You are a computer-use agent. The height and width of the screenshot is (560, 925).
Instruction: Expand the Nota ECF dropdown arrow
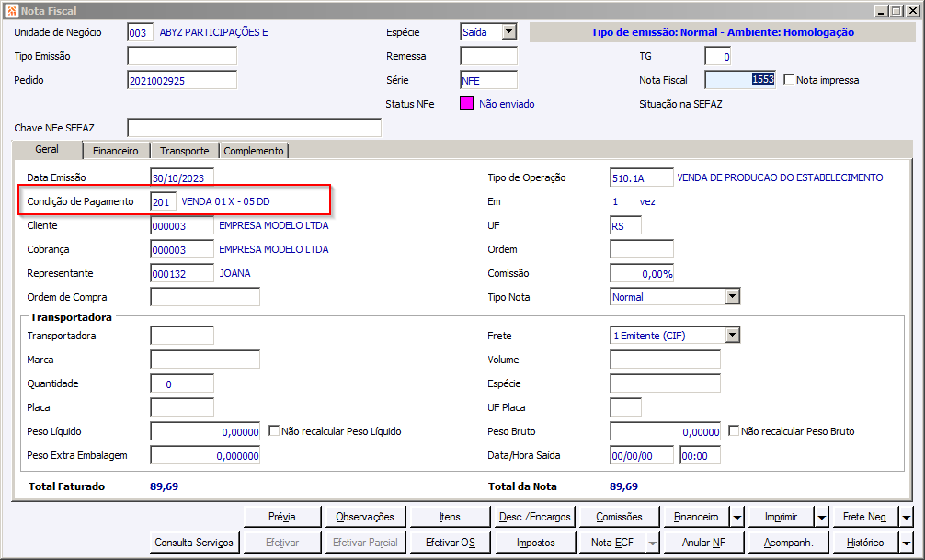653,543
